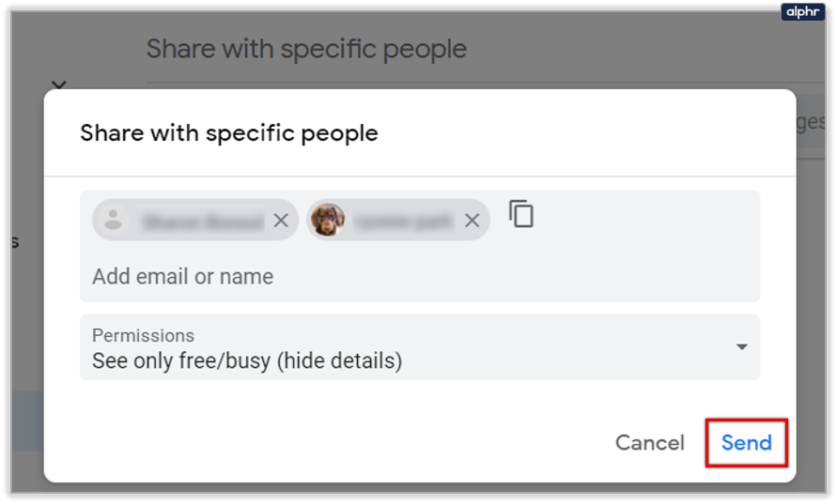The image size is (837, 504).
Task: Click the copy icon beside recipient chips
Action: click(521, 214)
